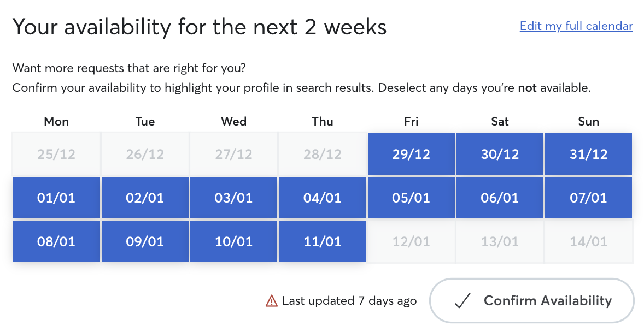Screen dimensions: 644x332
Task: Click the Confirm Availability button
Action: pyautogui.click(x=532, y=301)
